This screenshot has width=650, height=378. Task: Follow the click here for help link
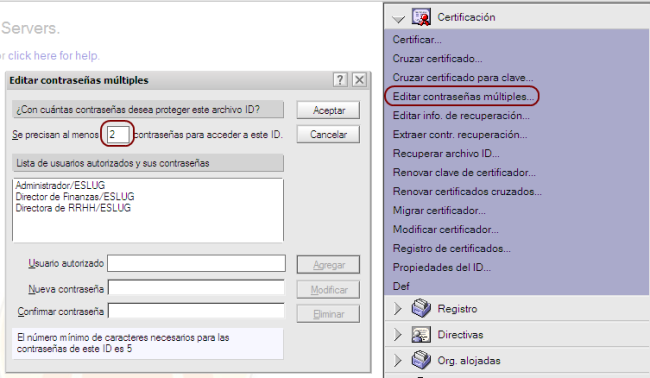pyautogui.click(x=54, y=56)
